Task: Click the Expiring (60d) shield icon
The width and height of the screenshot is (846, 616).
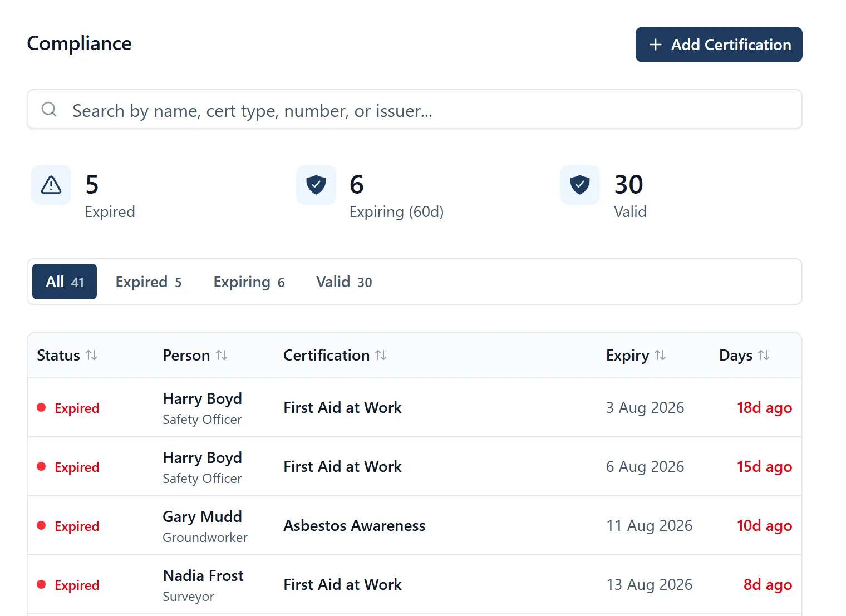Action: [x=316, y=185]
